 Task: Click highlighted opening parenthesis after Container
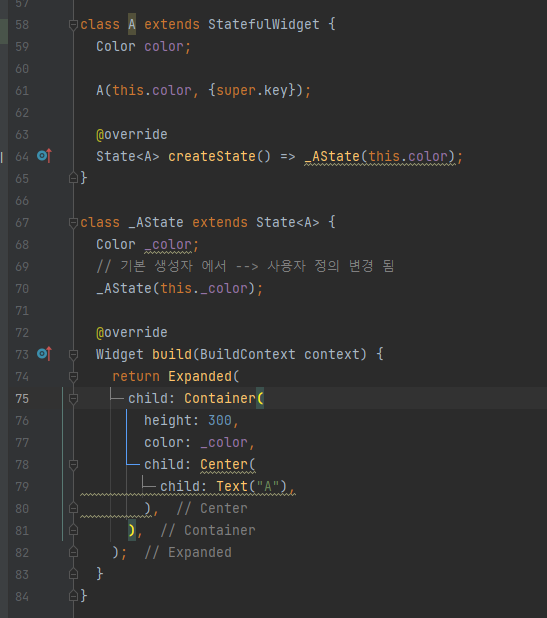point(260,398)
